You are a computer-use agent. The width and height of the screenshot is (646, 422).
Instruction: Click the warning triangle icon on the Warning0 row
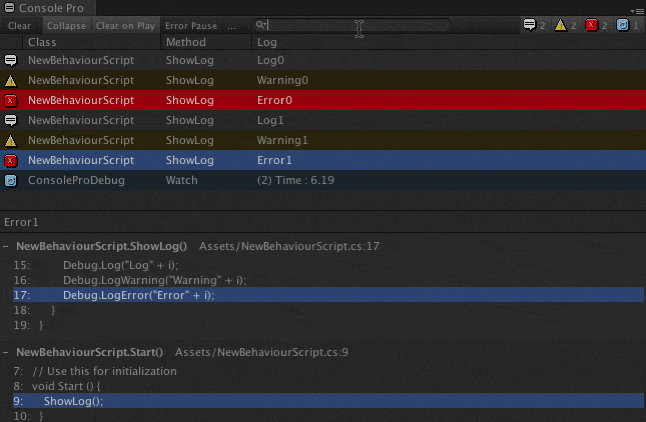[x=11, y=80]
